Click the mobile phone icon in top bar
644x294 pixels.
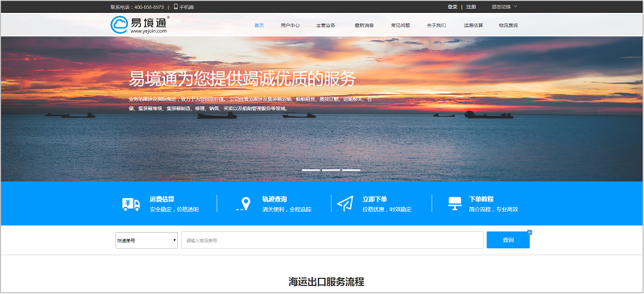click(175, 6)
